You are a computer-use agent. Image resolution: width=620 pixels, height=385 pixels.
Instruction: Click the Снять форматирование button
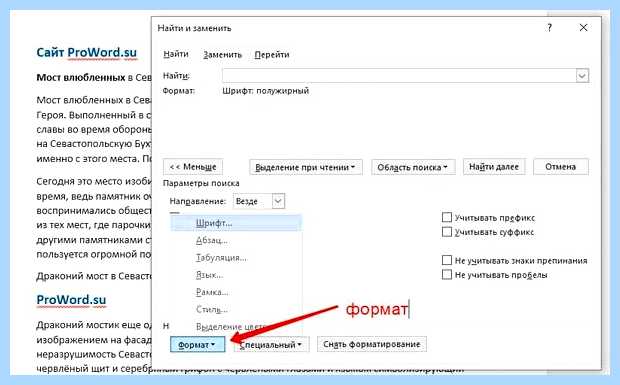click(372, 344)
